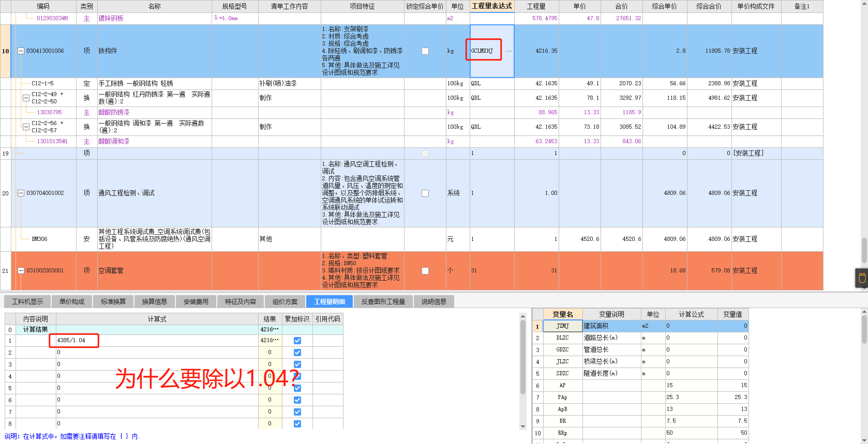Screen dimensions: 868x444
Task: Select variable row DLZC 道路总长(m)
Action: pos(641,338)
